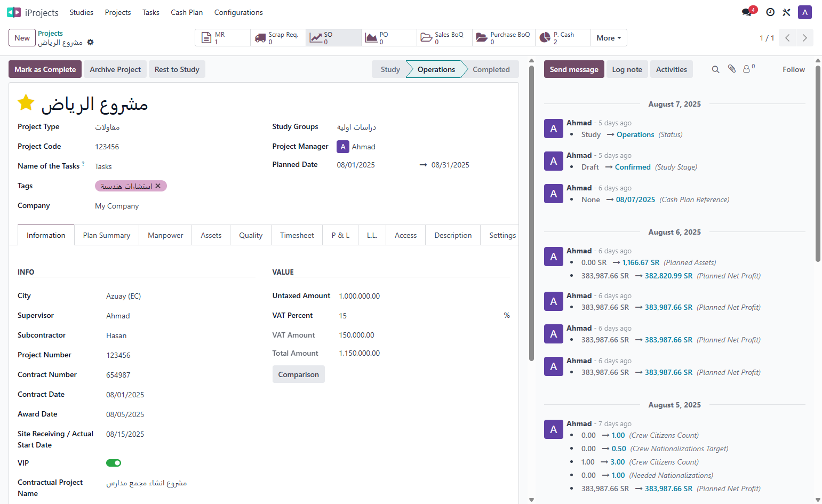Click the Comparison button

coord(299,374)
